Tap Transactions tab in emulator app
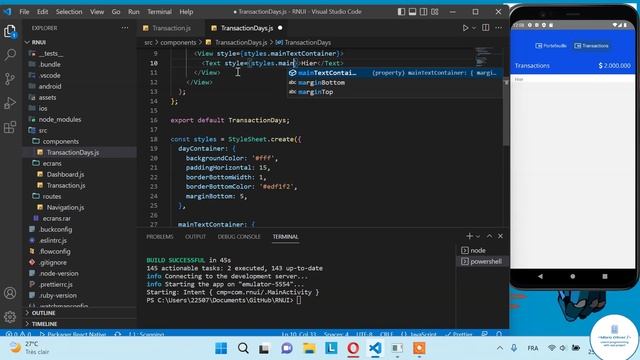640x360 pixels. [592, 46]
